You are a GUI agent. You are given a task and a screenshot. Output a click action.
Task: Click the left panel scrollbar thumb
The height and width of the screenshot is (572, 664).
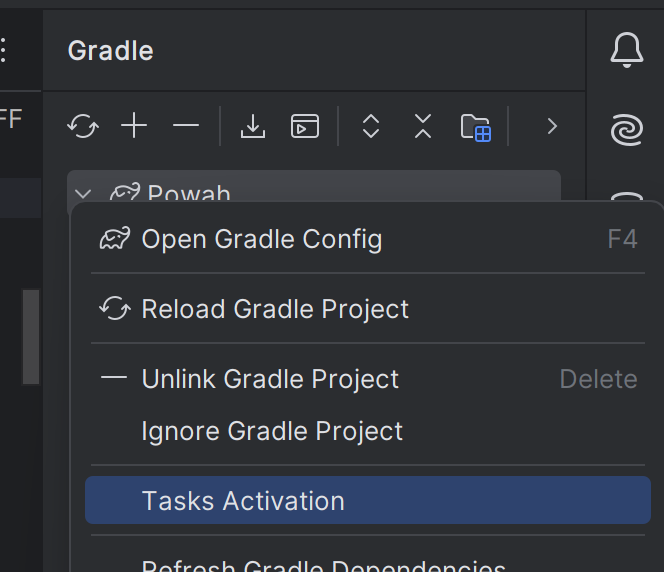pos(31,337)
